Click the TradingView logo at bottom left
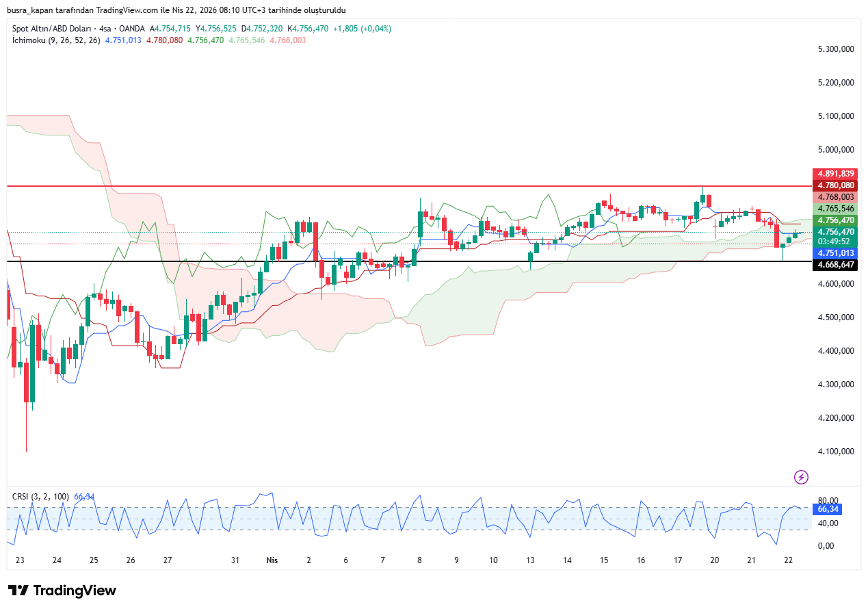Screen dimensions: 868x611 tap(62, 590)
